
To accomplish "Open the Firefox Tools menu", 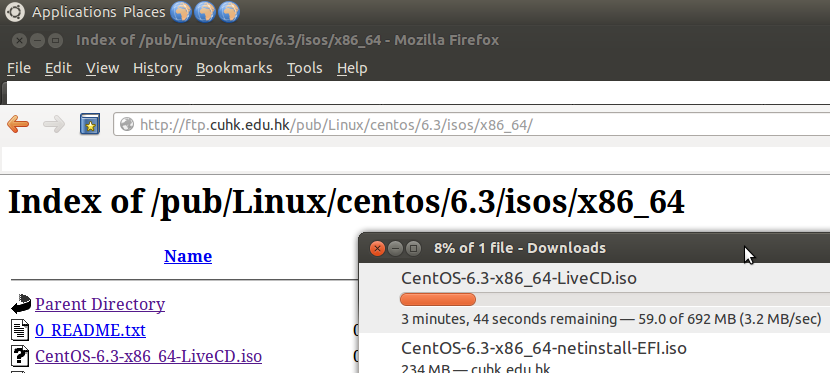I will (305, 68).
